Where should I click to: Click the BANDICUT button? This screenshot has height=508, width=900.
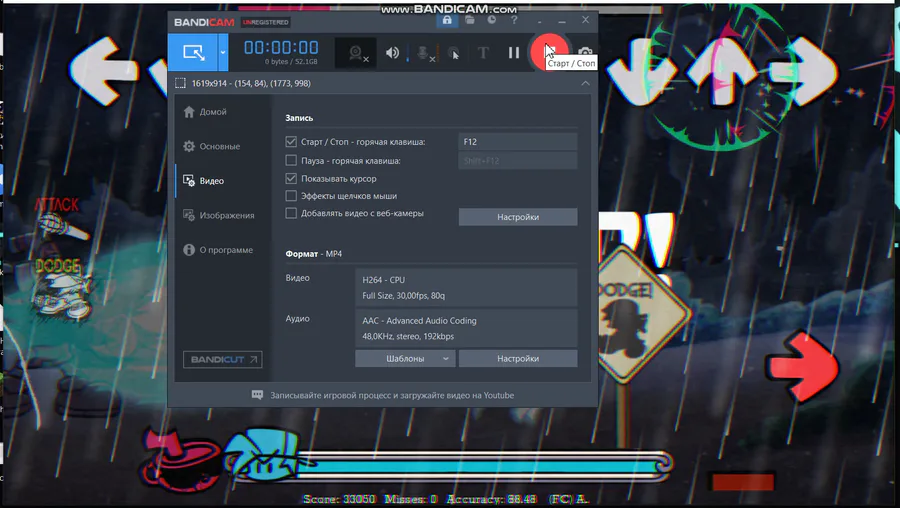(x=223, y=359)
